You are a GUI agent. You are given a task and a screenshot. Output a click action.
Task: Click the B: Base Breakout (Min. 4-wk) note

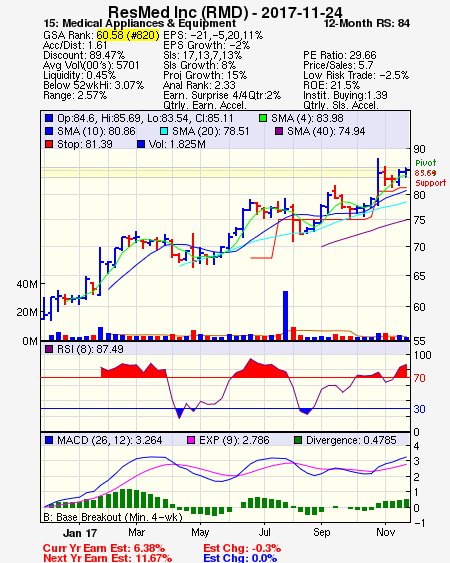pyautogui.click(x=113, y=517)
